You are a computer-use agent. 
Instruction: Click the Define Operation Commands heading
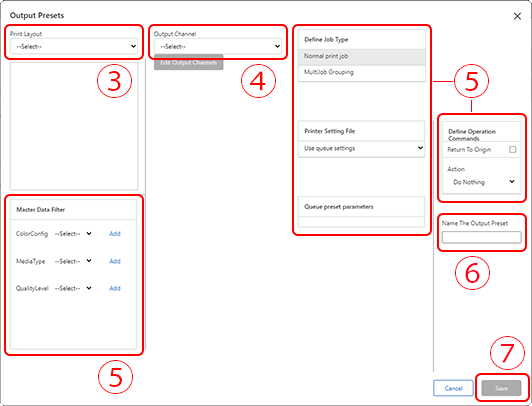[472, 135]
